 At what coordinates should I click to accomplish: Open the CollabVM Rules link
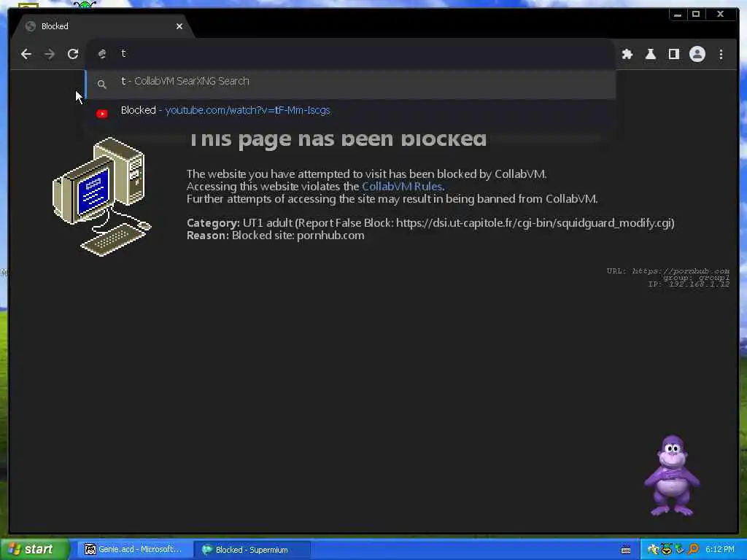402,187
